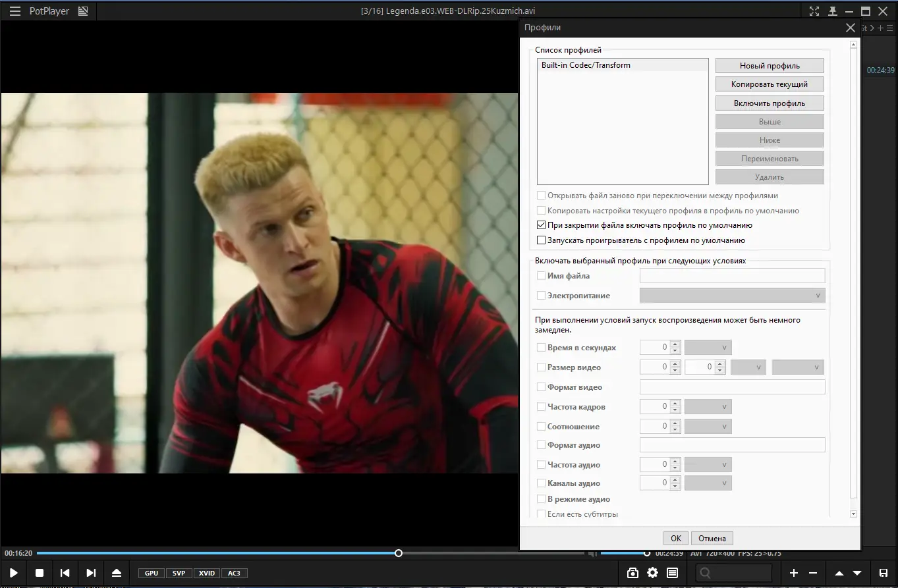This screenshot has height=588, width=898.
Task: Remove playlist item with minus icon
Action: pos(813,573)
